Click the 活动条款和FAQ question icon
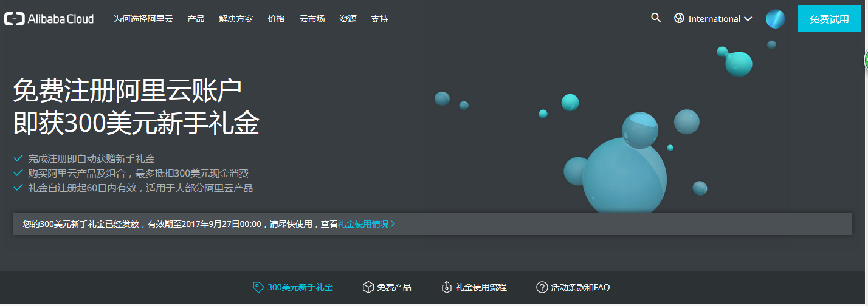The width and height of the screenshot is (868, 306). pos(542,287)
